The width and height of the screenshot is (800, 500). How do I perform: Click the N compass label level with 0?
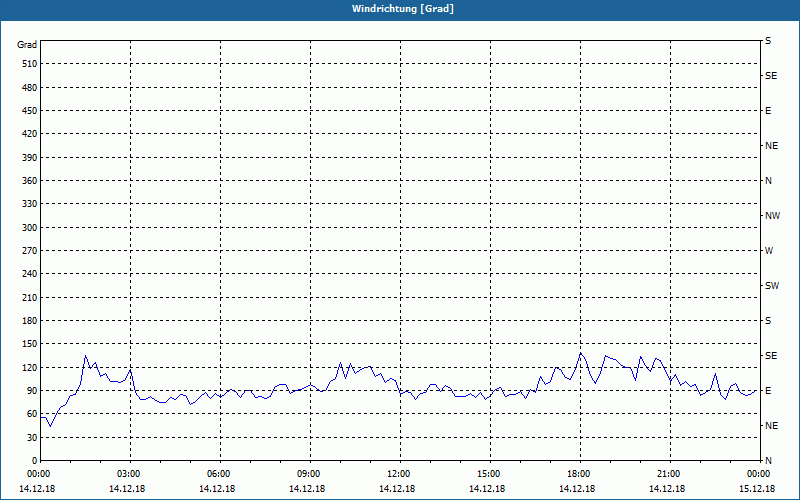click(769, 461)
